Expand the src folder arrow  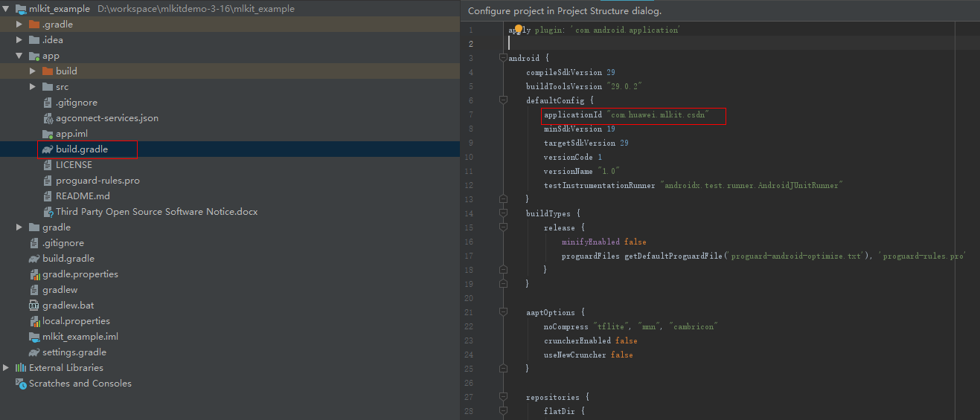pos(33,87)
